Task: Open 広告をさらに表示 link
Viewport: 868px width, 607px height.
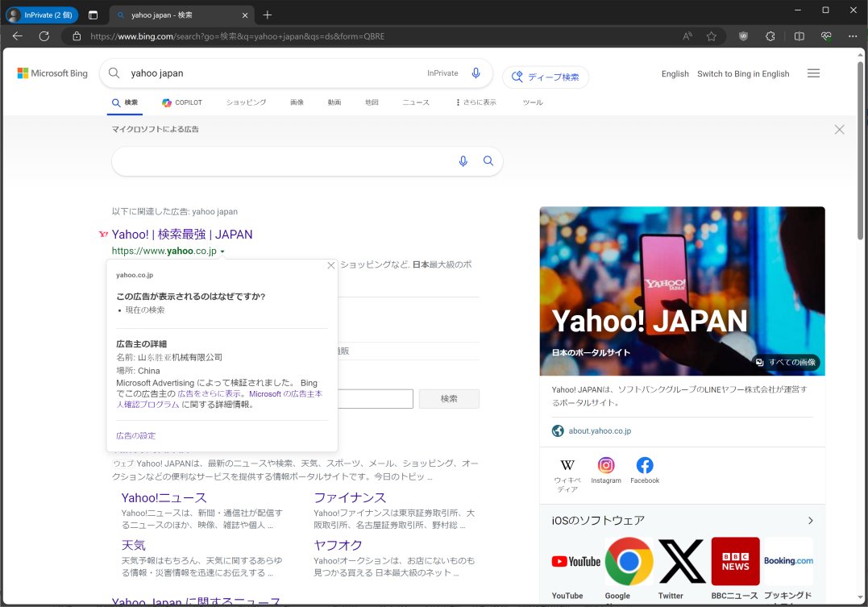Action: pos(210,393)
